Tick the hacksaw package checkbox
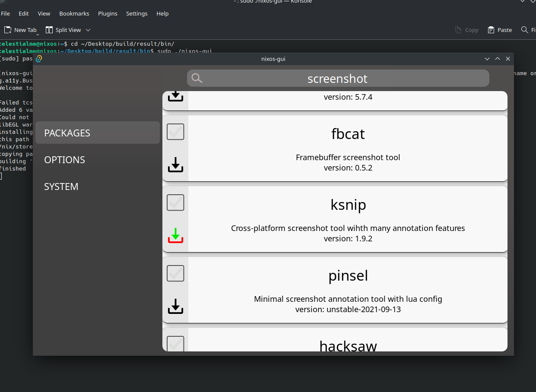Image resolution: width=536 pixels, height=392 pixels. coord(175,344)
